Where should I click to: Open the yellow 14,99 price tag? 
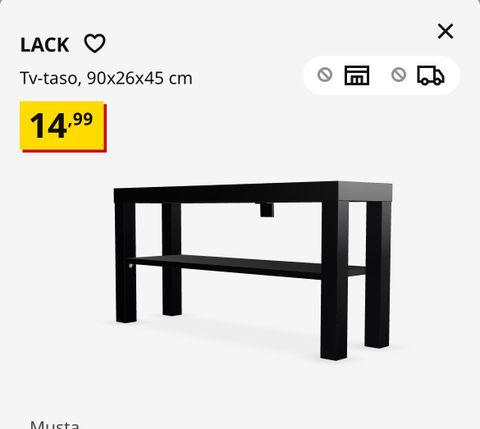tap(63, 126)
